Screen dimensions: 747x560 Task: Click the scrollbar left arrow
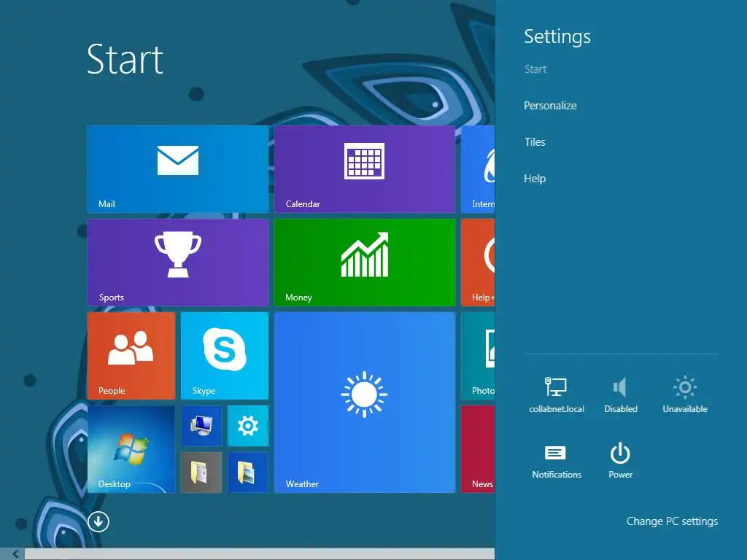16,554
